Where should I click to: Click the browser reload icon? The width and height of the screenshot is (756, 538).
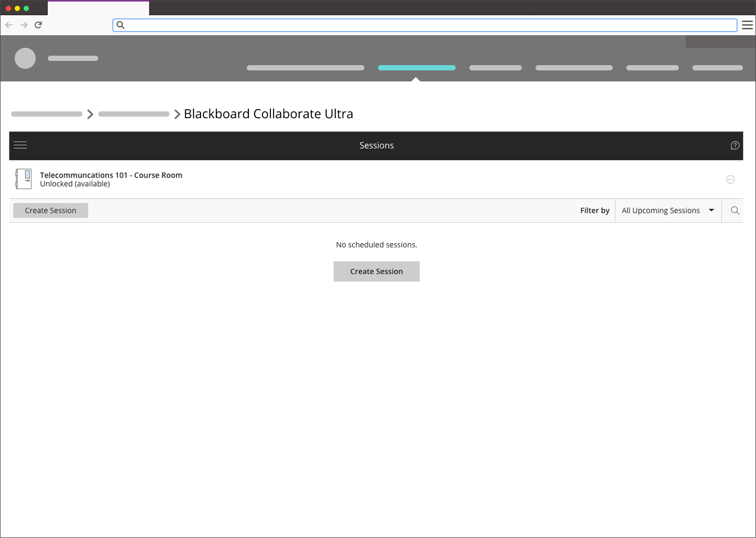click(x=38, y=25)
